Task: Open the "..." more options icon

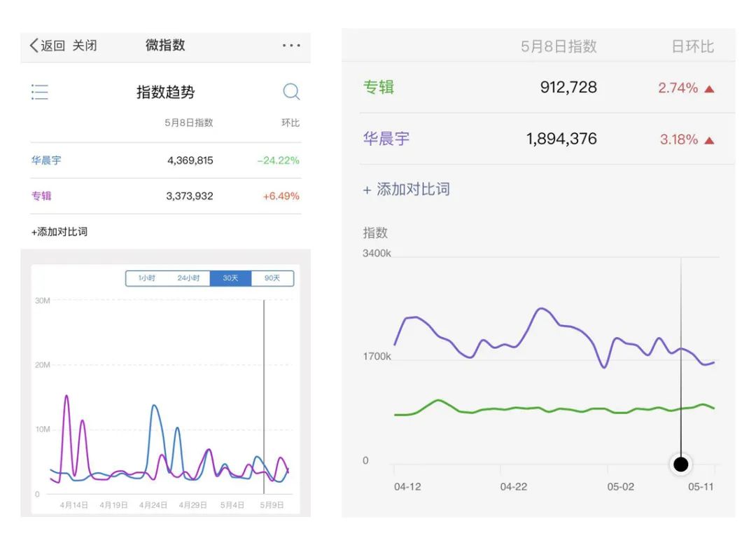Action: (290, 46)
